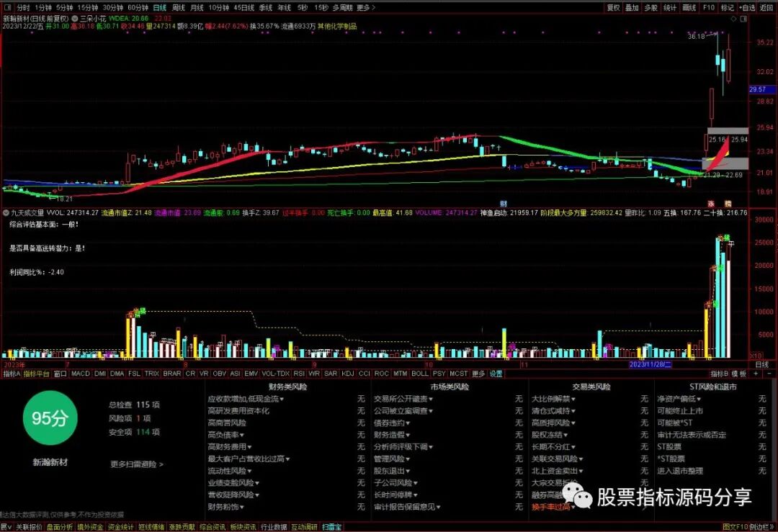Apply the MACD indicator
Viewport: 778px width, 532px height.
click(x=81, y=374)
